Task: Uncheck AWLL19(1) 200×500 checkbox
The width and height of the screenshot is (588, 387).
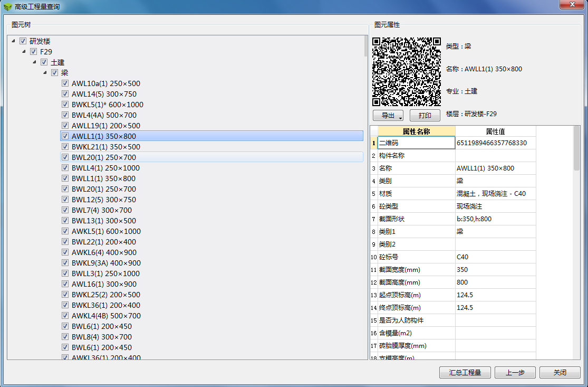Action: [65, 125]
